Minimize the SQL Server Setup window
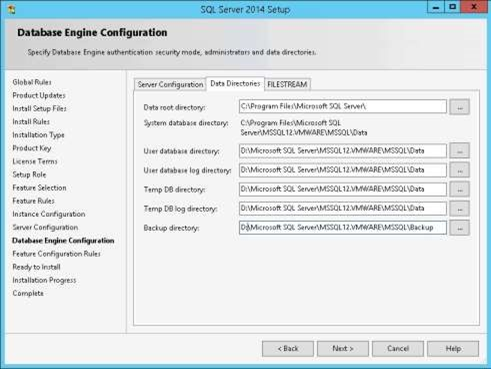 436,7
